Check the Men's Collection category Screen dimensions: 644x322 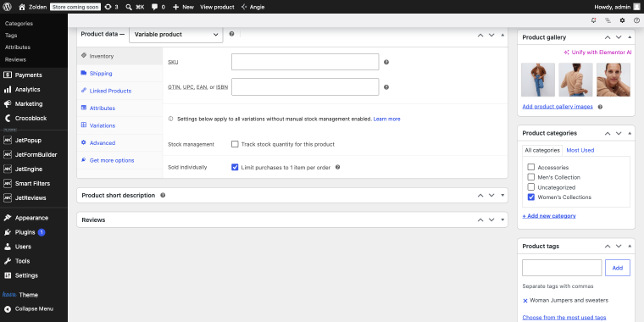coord(531,177)
